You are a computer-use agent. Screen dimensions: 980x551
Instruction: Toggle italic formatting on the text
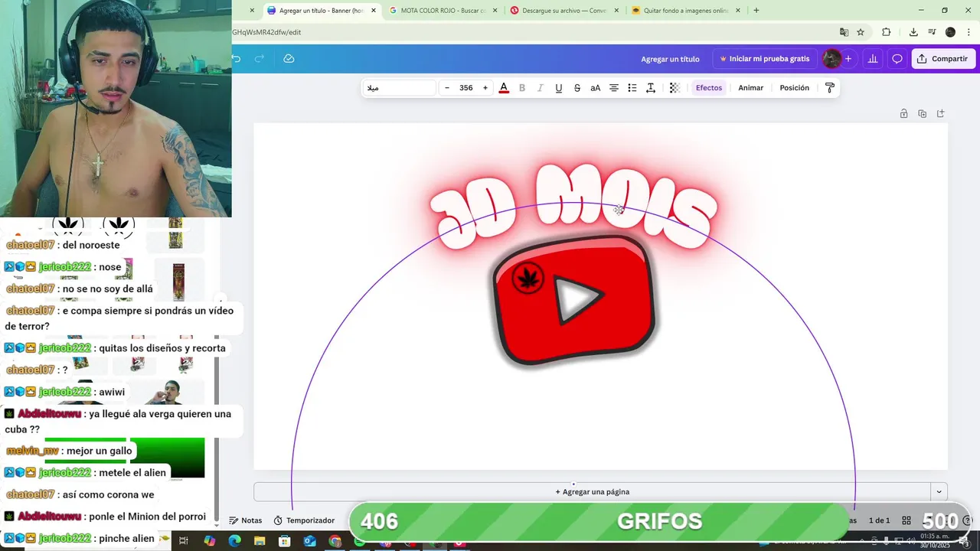[541, 88]
